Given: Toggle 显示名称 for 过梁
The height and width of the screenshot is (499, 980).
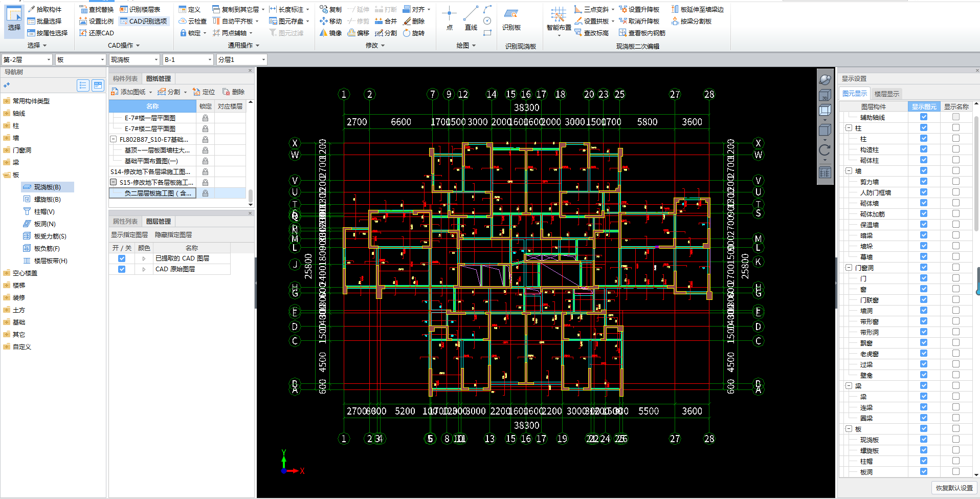Looking at the screenshot, I should tap(956, 364).
